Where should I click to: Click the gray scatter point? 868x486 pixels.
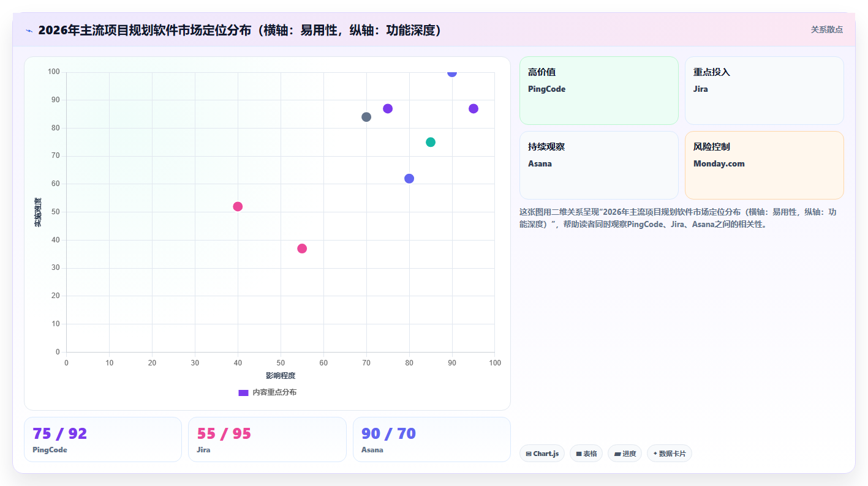pos(366,117)
